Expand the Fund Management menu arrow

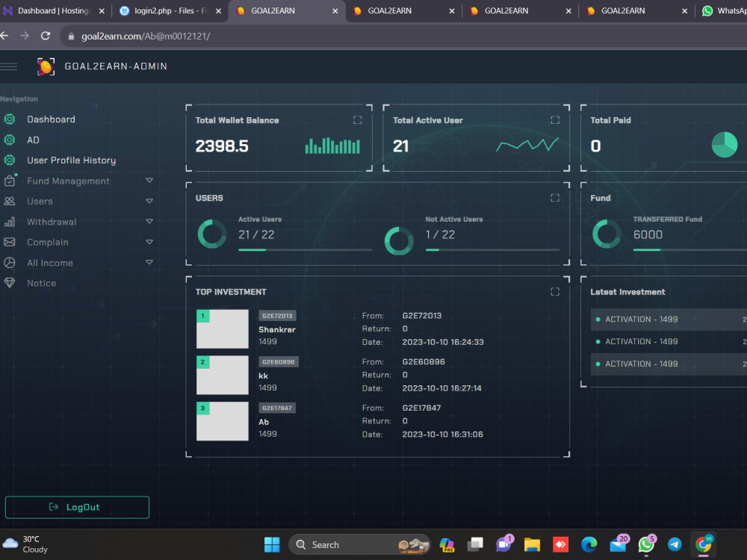point(149,181)
